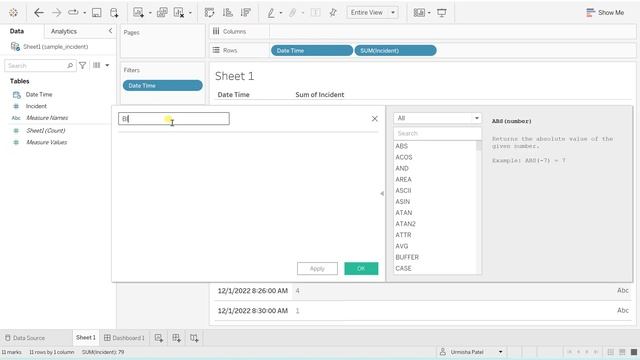
Task: Go to the Data Source tab
Action: (x=25, y=338)
